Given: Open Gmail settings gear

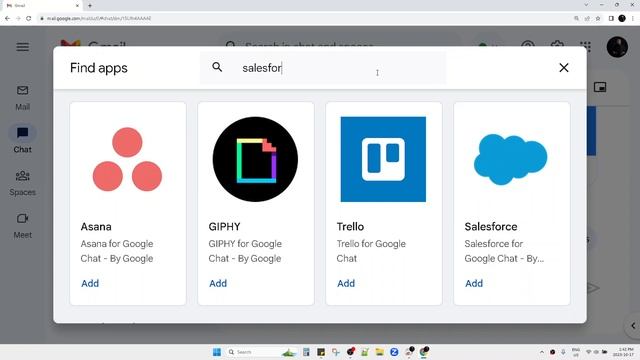Looking at the screenshot, I should point(557,47).
